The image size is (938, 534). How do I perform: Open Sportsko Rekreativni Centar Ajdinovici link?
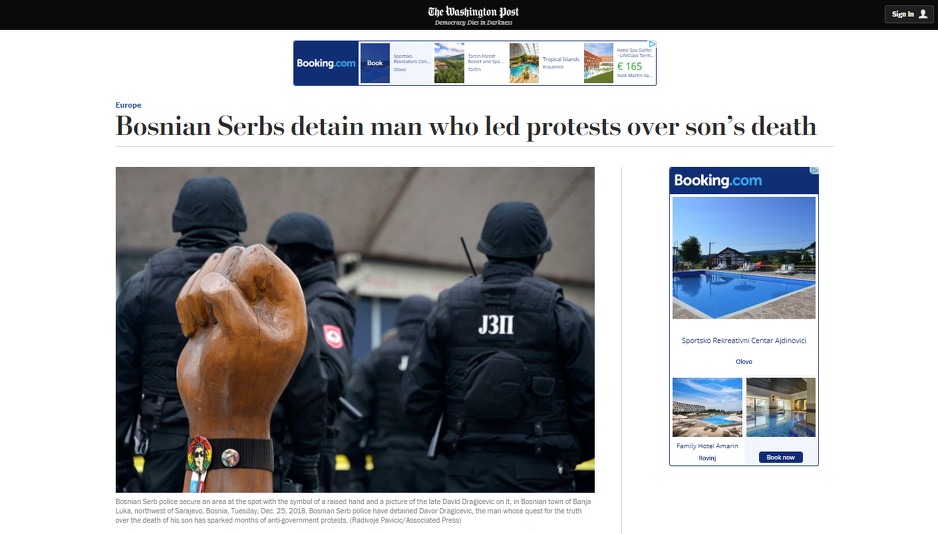click(744, 340)
